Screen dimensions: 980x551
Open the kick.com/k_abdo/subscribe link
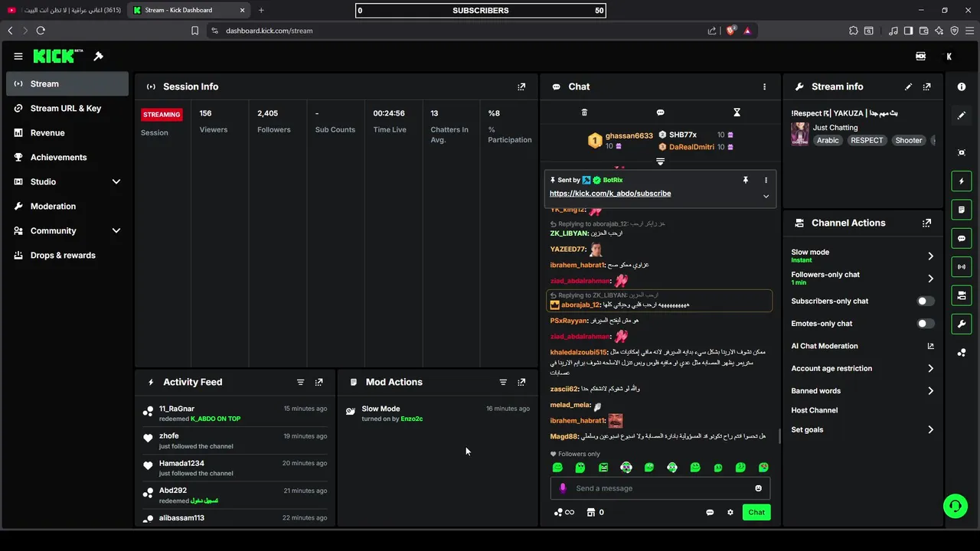point(610,194)
